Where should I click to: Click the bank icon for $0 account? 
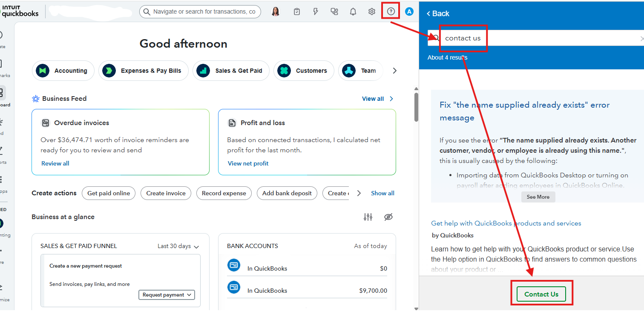pos(234,265)
